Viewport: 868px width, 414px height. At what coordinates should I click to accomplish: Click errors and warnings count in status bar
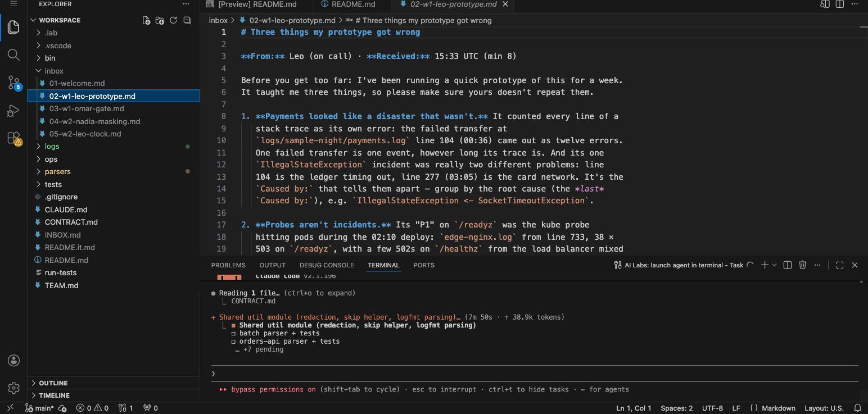click(x=92, y=408)
